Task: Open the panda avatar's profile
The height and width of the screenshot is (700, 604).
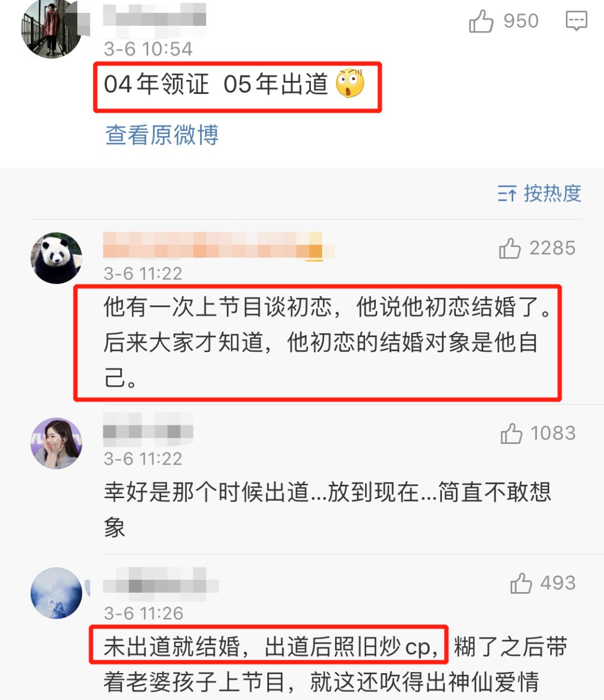Action: (x=56, y=258)
